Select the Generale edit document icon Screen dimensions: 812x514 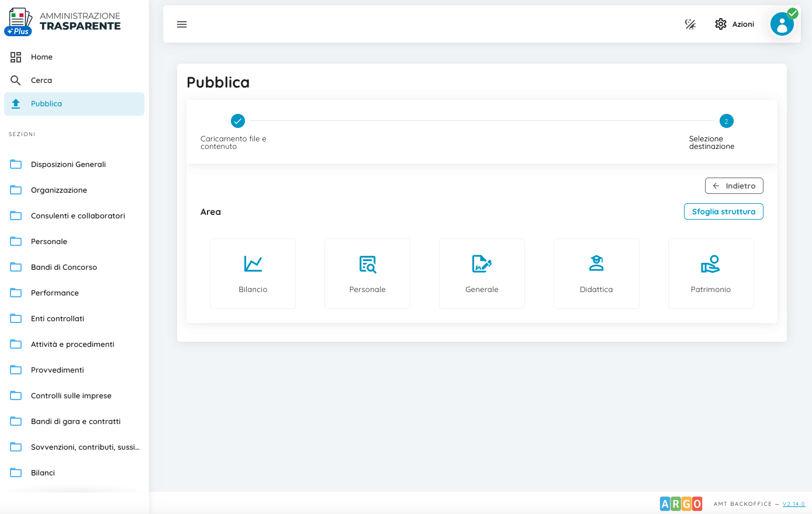482,264
